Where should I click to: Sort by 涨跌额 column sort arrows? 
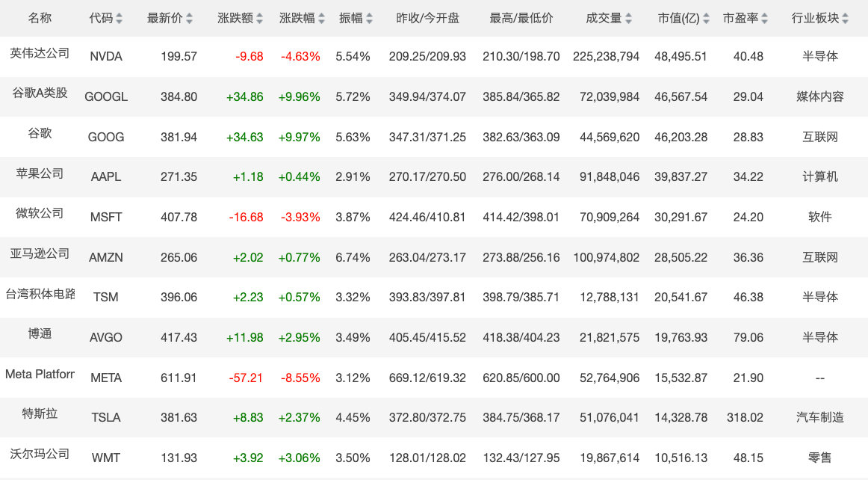tap(260, 18)
